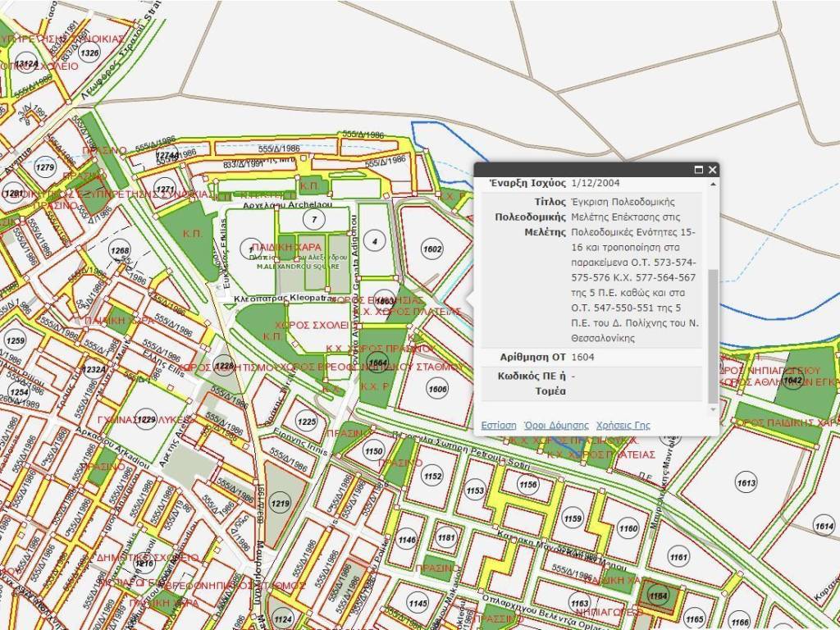Screen dimensions: 840x630
Task: Select block marker 1161 on map
Action: coord(678,558)
